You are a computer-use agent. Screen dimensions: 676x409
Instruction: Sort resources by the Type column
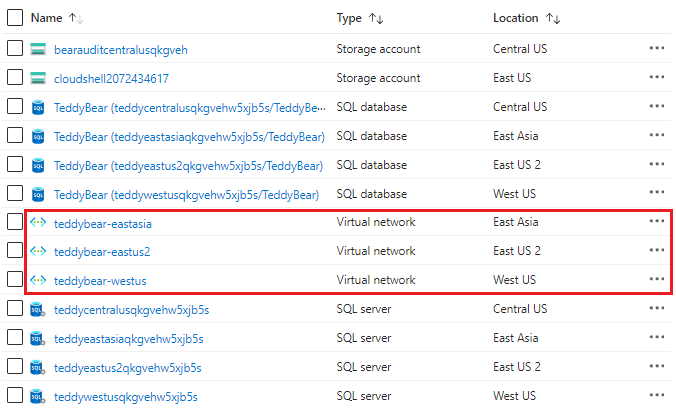click(360, 18)
